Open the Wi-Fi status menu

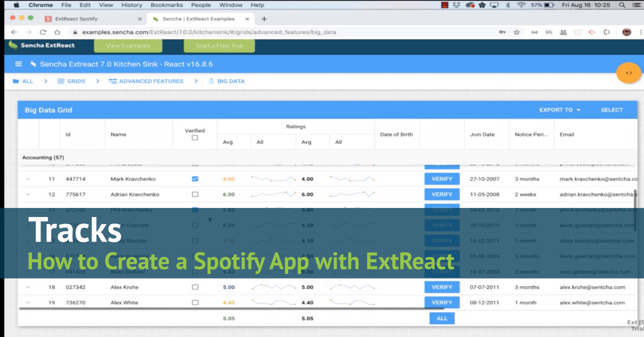point(521,5)
